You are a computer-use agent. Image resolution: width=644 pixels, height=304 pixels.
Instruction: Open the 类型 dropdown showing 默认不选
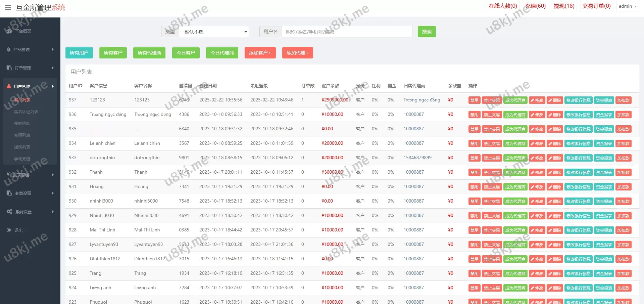pos(214,32)
